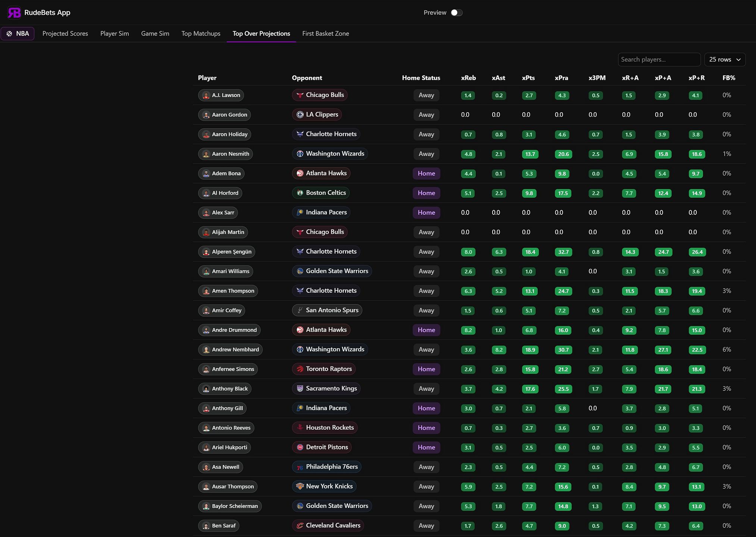Click the NBA league button
Image resolution: width=756 pixels, height=537 pixels.
18,34
